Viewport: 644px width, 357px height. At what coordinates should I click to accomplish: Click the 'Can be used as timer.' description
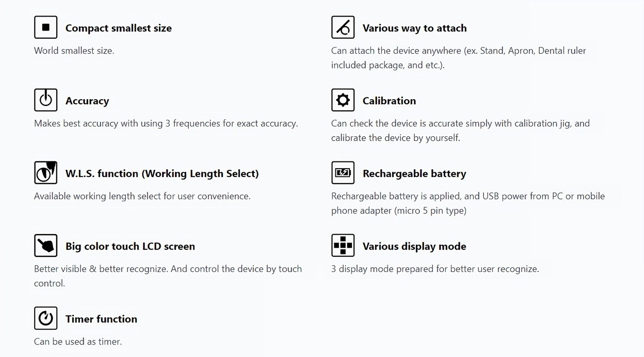pos(78,342)
